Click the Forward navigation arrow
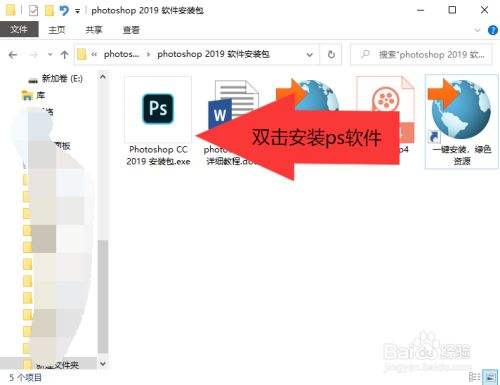 coord(34,54)
